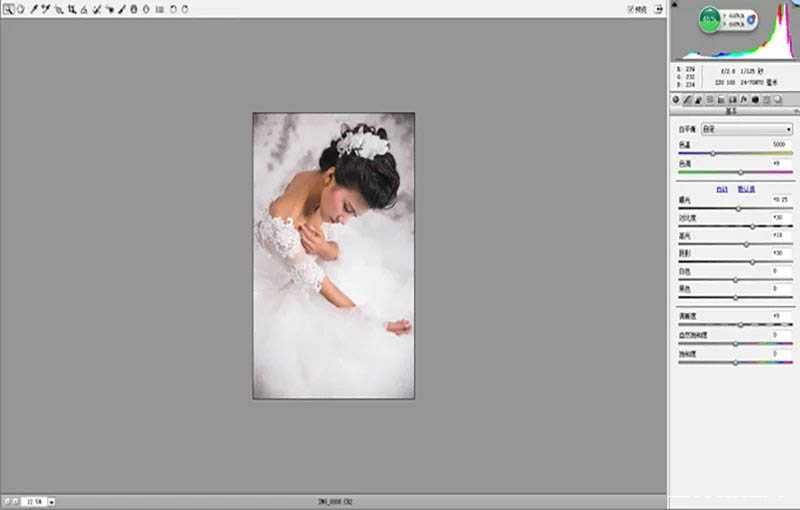Click the 饱和度 saturation value field
Viewport: 800px width, 510px height.
(x=779, y=353)
